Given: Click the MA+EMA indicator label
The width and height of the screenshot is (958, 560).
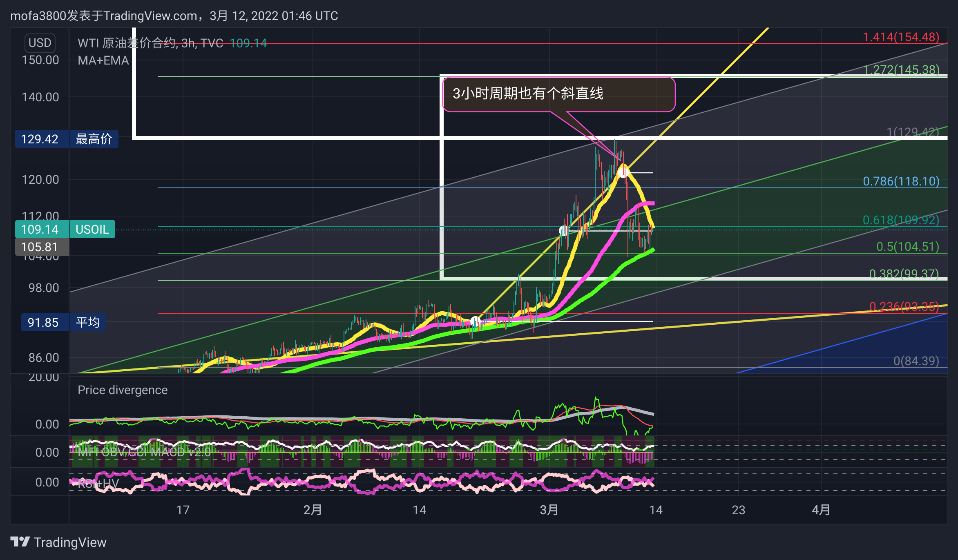Looking at the screenshot, I should [x=103, y=60].
